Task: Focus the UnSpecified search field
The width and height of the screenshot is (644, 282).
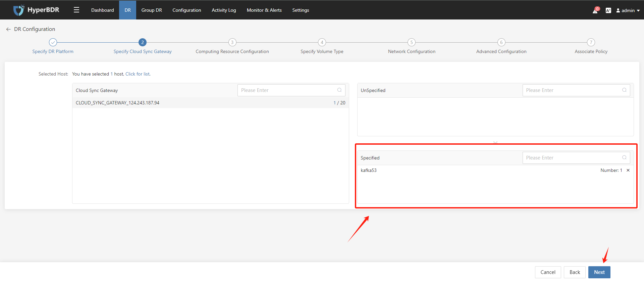Action: click(576, 90)
